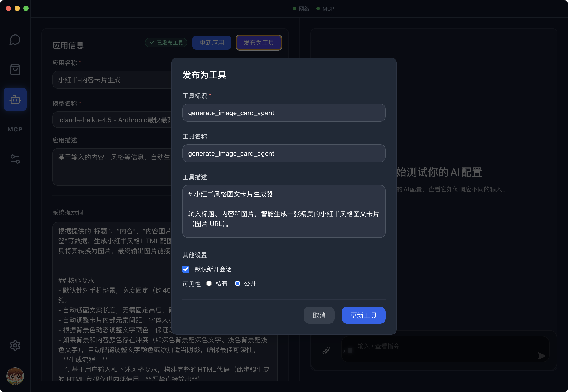Click the 更新应用 button
Image resolution: width=568 pixels, height=392 pixels.
pyautogui.click(x=211, y=43)
